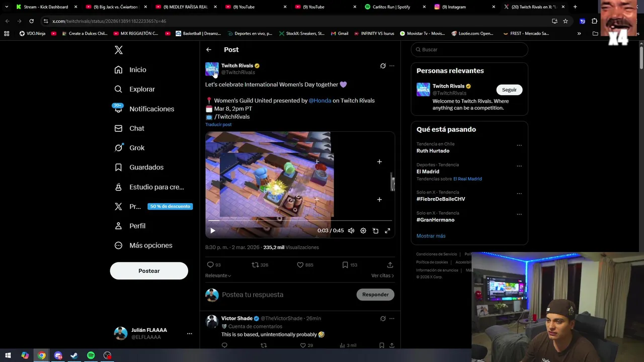The width and height of the screenshot is (644, 362).
Task: Click Postea tu respuesta field
Action: (287, 295)
